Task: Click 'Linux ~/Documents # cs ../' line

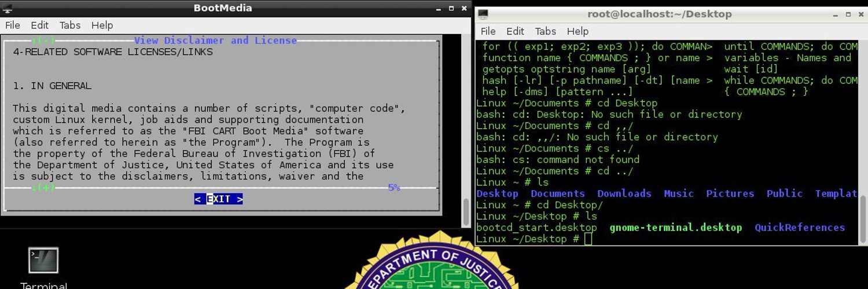Action: tap(555, 149)
